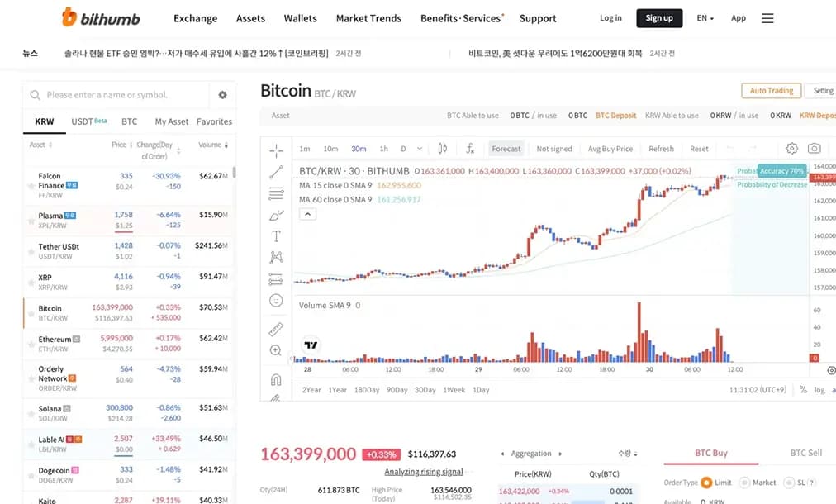The width and height of the screenshot is (836, 504).
Task: Click the Forecast button on the chart
Action: tap(506, 149)
